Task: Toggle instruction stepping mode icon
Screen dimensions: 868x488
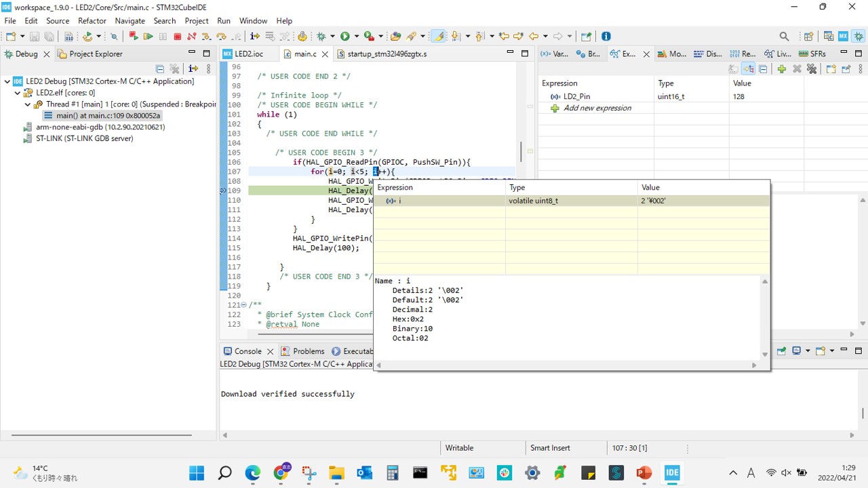Action: (254, 36)
